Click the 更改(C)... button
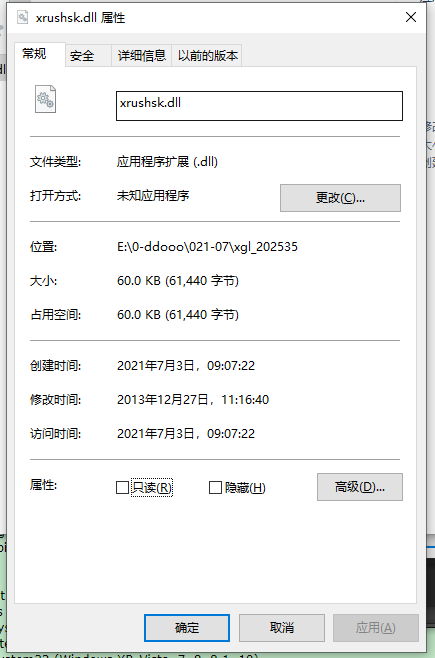435x658 pixels. 340,198
